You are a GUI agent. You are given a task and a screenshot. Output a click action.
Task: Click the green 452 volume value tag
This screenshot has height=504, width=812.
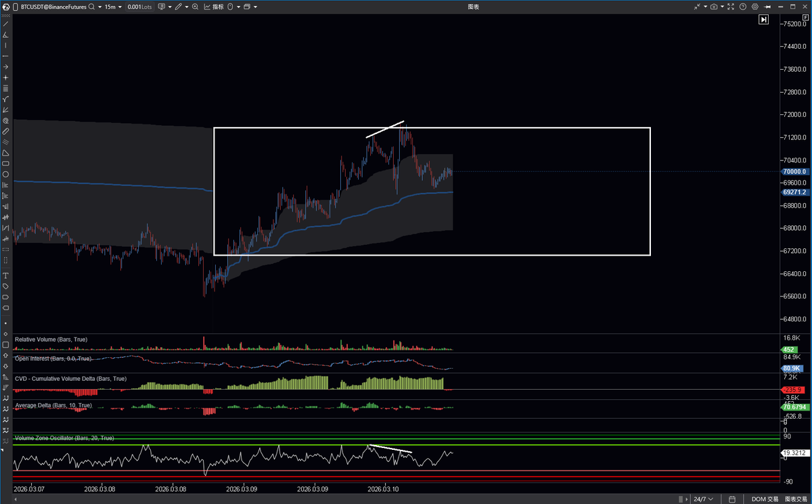pyautogui.click(x=790, y=350)
